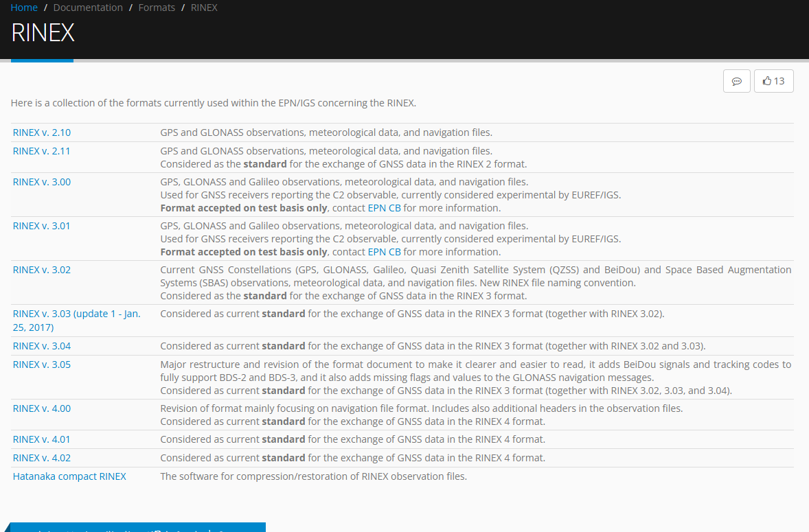Open the Hatanaka compact RINEX link

coord(69,476)
